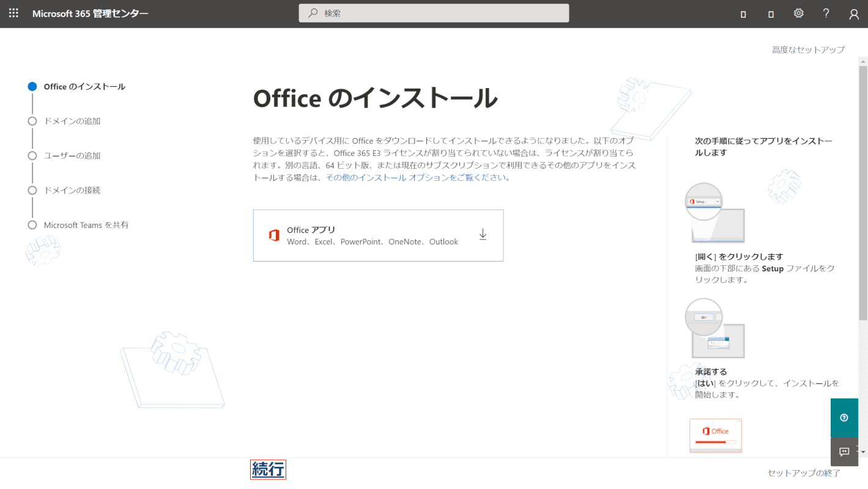The image size is (868, 489).
Task: Open the help question mark icon
Action: [x=826, y=13]
